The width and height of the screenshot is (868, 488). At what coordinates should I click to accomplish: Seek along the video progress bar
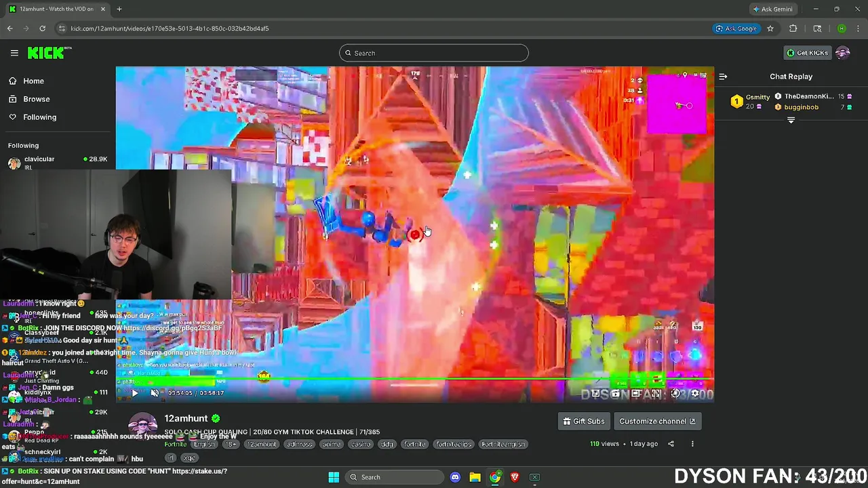click(x=415, y=380)
